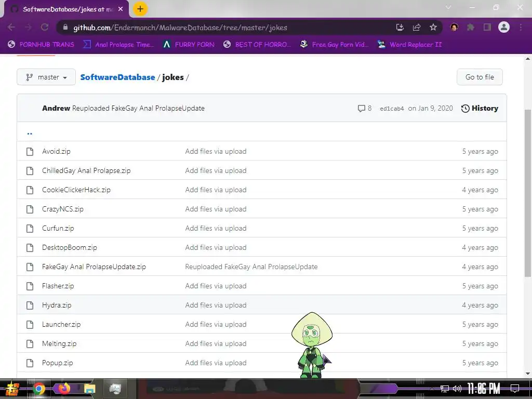Open the BEST OF HORRO... bookmark
532x399 pixels.
pyautogui.click(x=257, y=45)
